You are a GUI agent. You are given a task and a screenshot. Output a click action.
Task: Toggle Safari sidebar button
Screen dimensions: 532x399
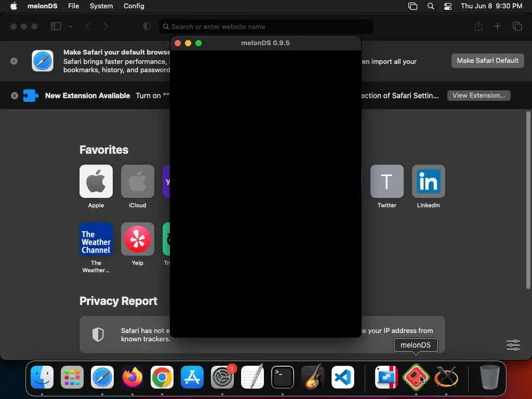[56, 26]
